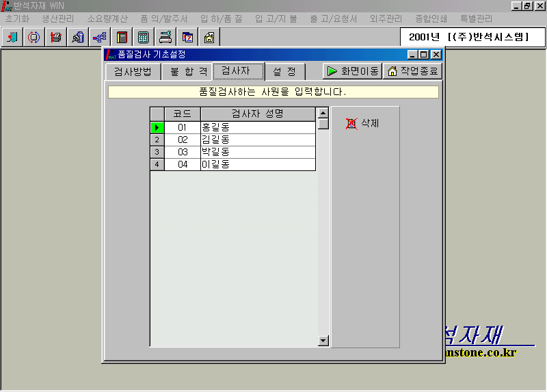Click the 화면이동 screen move button

coord(352,71)
